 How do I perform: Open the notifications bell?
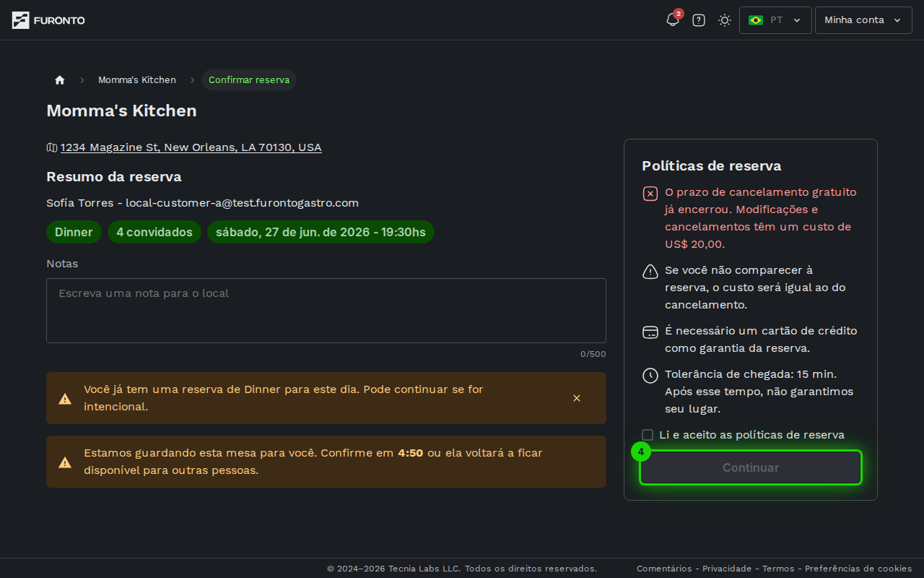click(x=673, y=20)
